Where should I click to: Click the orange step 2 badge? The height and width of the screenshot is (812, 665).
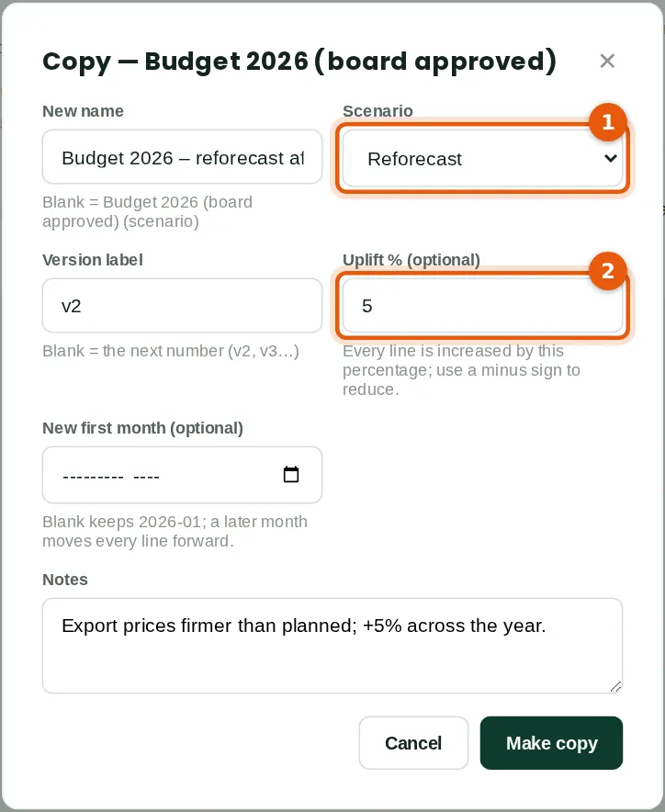(x=608, y=271)
